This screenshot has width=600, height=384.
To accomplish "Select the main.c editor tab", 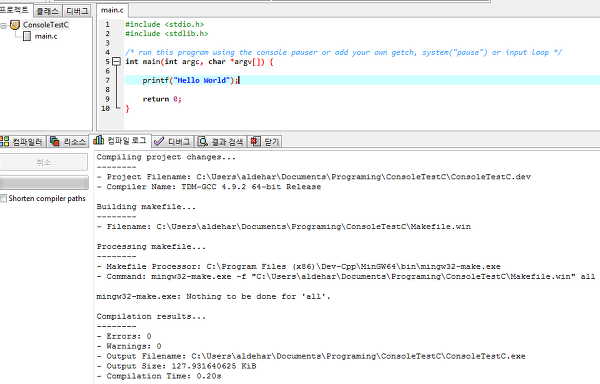I will pos(112,10).
